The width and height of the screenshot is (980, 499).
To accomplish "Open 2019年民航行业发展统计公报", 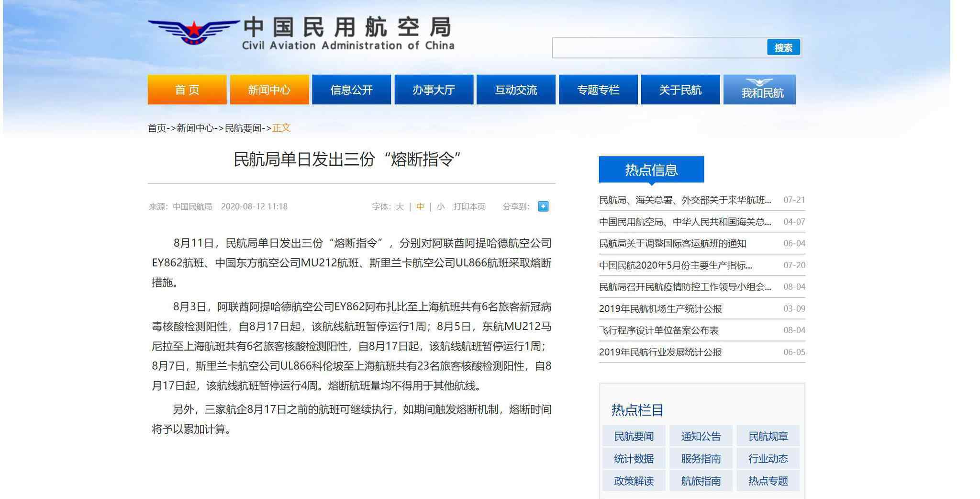I will tap(660, 352).
